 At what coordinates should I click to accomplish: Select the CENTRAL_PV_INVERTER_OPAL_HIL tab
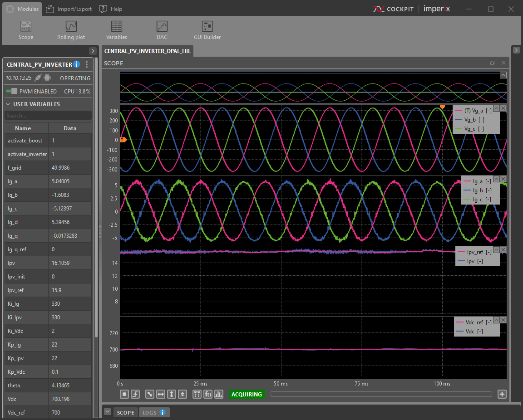[x=147, y=51]
